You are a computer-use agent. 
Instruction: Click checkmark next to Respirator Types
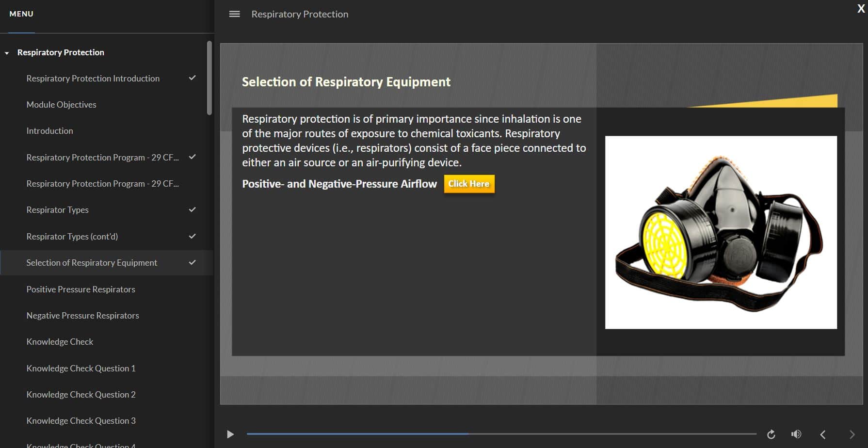click(x=192, y=209)
